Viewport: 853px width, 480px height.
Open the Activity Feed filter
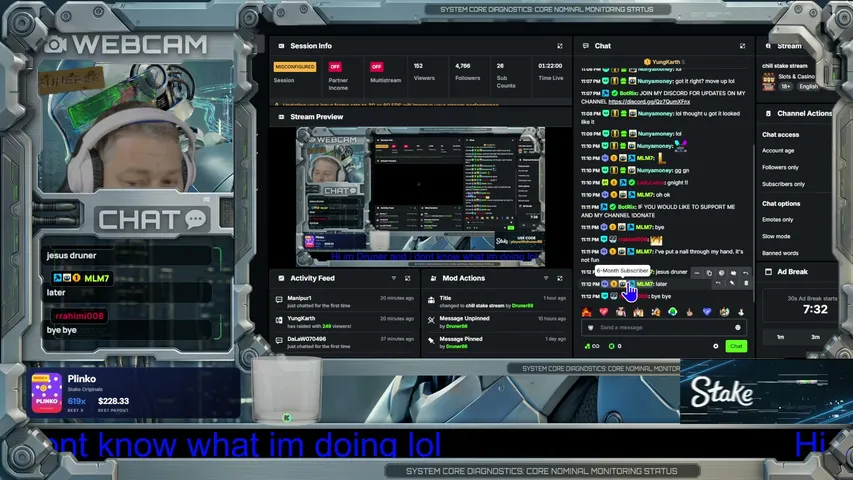(x=393, y=278)
